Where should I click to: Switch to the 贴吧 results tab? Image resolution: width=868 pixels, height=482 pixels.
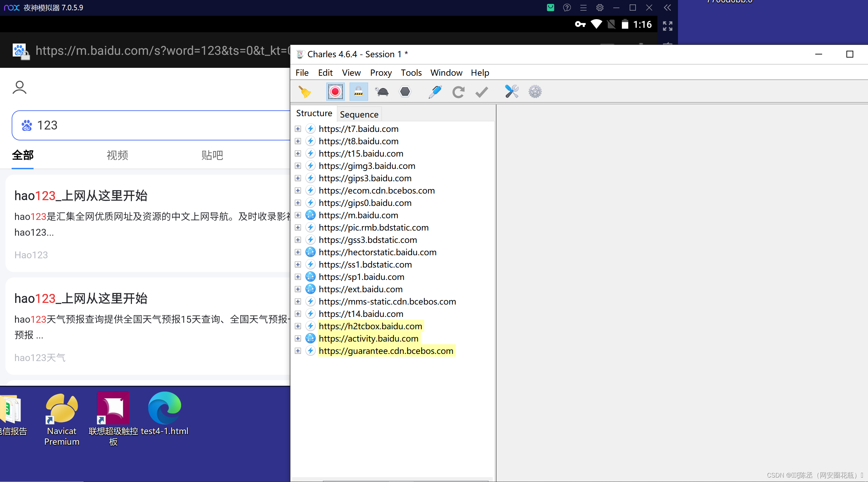point(212,155)
